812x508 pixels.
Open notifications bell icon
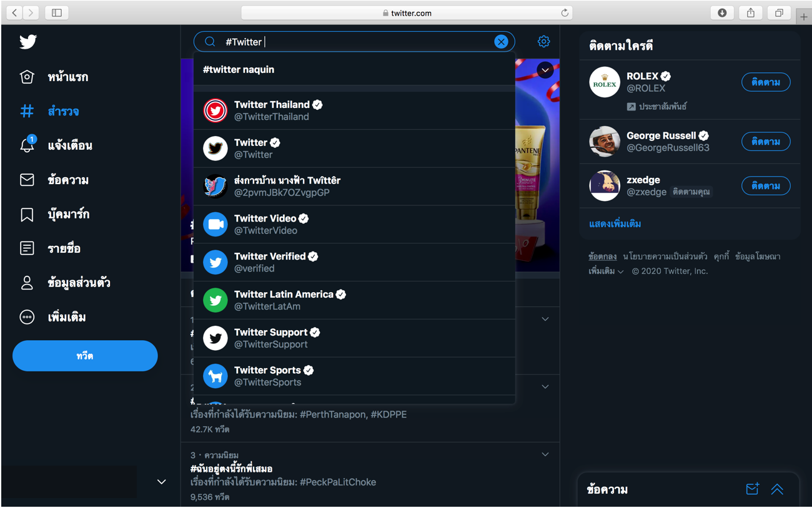(27, 145)
